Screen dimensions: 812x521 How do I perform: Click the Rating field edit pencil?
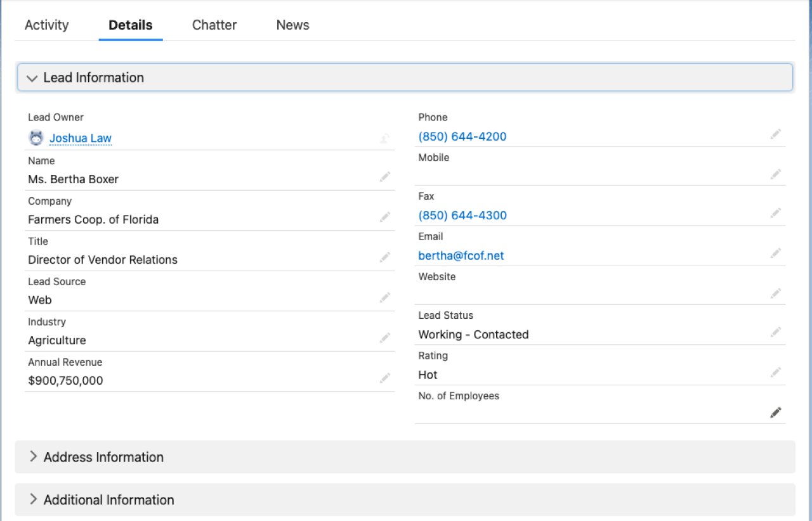pyautogui.click(x=776, y=372)
